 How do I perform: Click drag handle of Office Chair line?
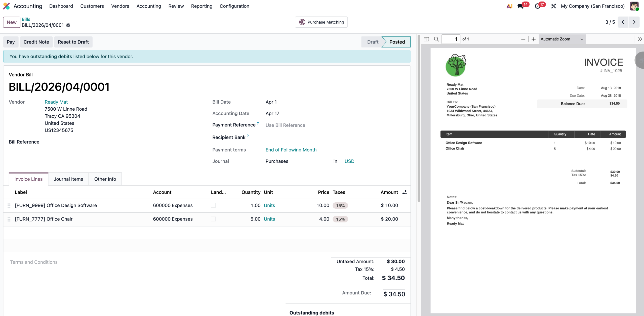9,219
